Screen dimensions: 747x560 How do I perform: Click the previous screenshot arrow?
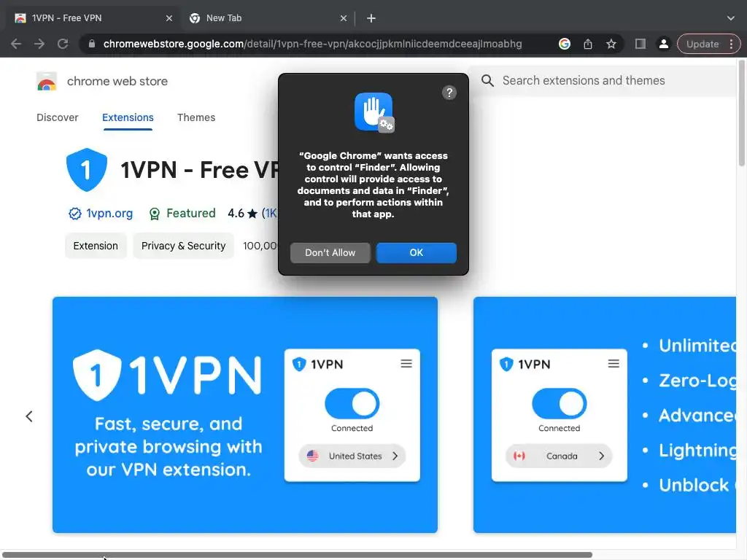(29, 416)
